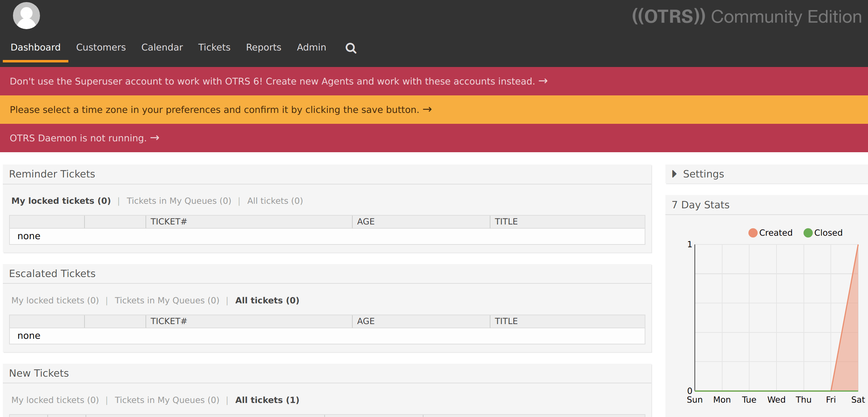
Task: Click the Closed legend dot
Action: click(x=808, y=233)
